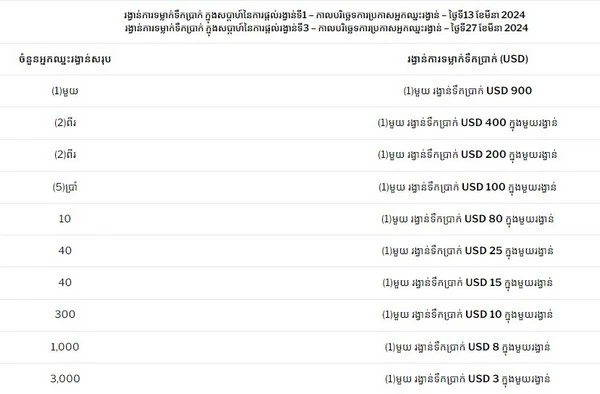Click the 3,000 winners count cell
This screenshot has width=600, height=394.
point(65,379)
